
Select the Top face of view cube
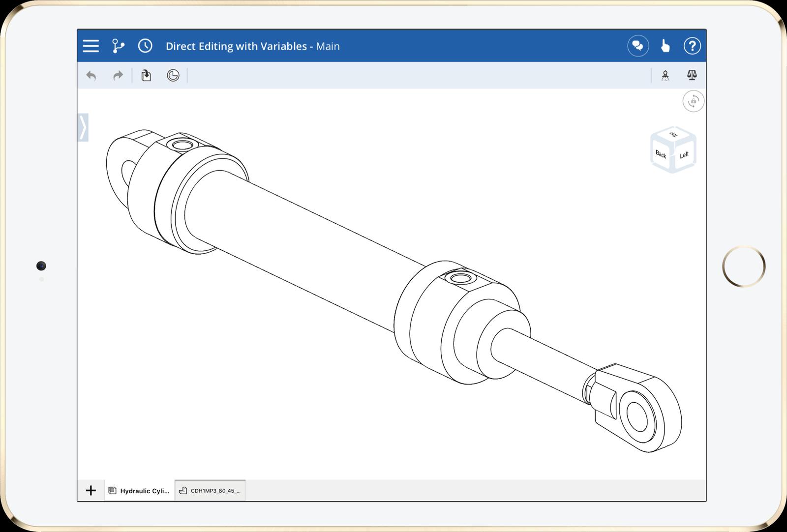tap(673, 135)
